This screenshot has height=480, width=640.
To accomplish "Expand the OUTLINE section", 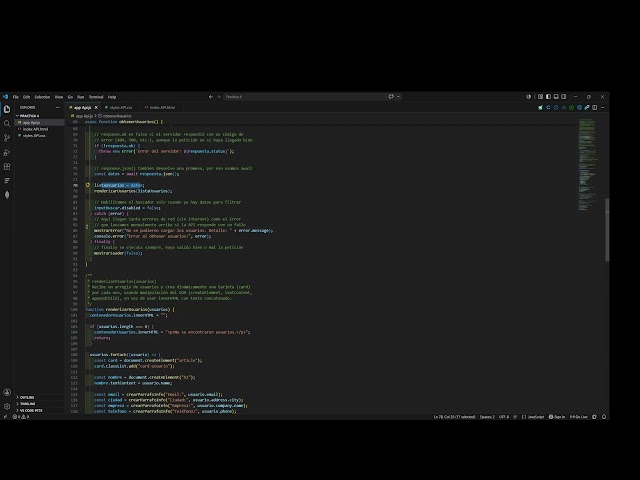I will tap(40, 397).
